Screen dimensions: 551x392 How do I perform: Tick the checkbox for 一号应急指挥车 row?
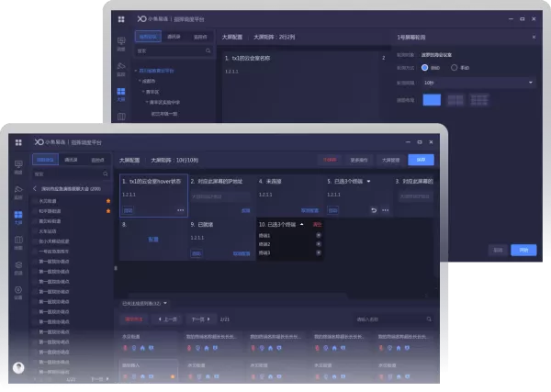[35, 252]
